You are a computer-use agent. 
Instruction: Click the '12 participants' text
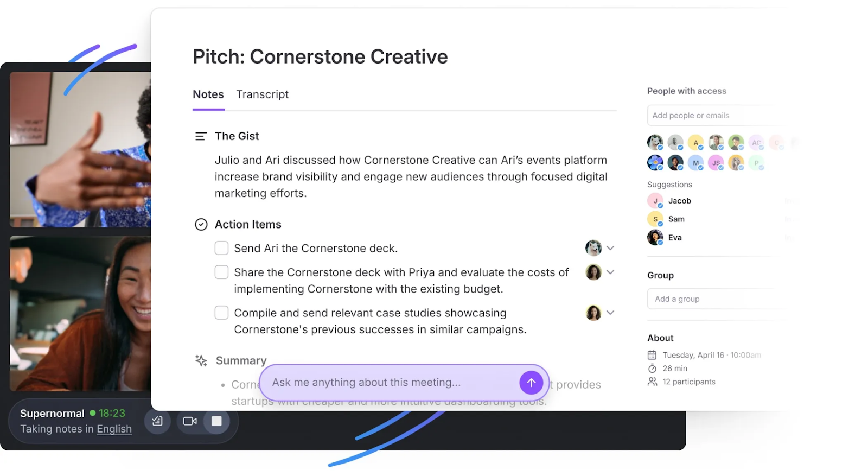689,382
